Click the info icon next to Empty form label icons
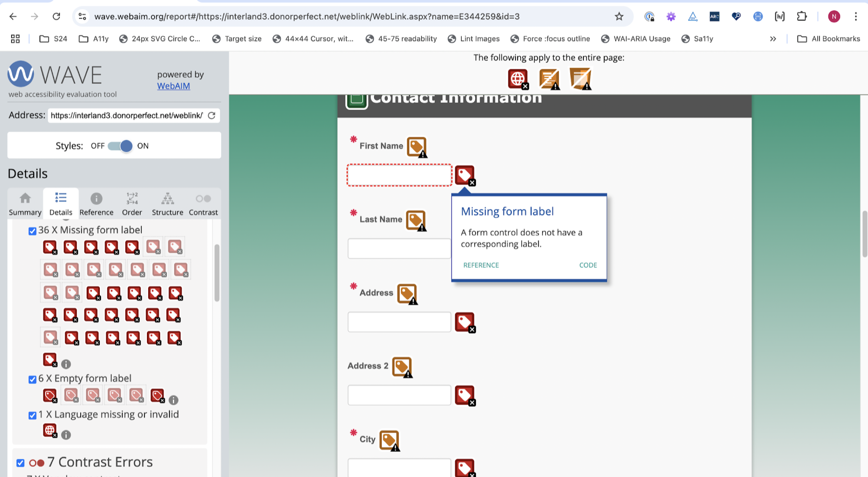The width and height of the screenshot is (868, 477). 173,400
